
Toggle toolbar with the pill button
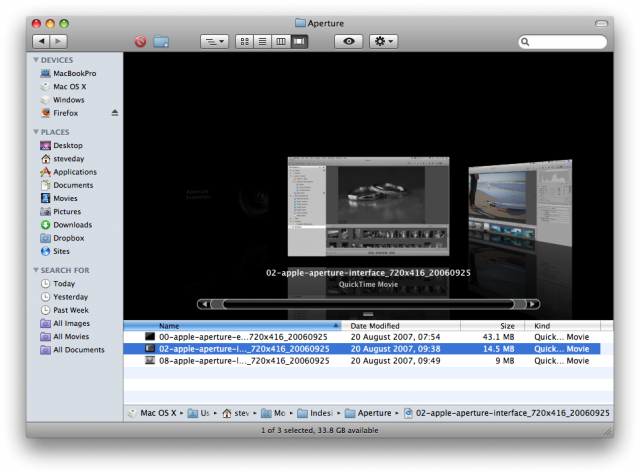[601, 24]
